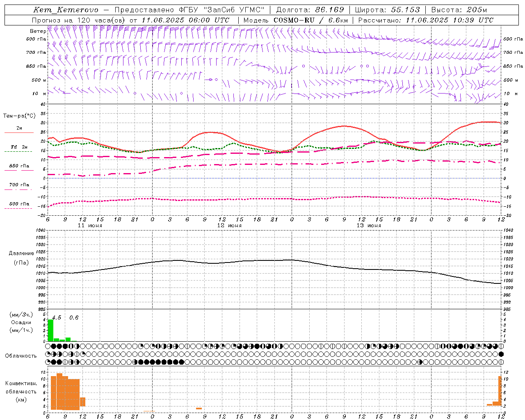
Task: Click the 700 гПа temperature legend entry
Action: click(19, 185)
